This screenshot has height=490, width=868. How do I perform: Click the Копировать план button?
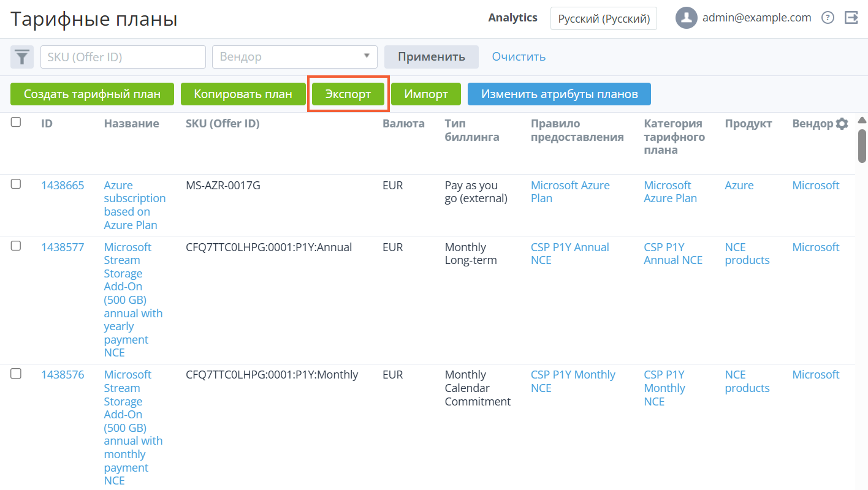(243, 94)
